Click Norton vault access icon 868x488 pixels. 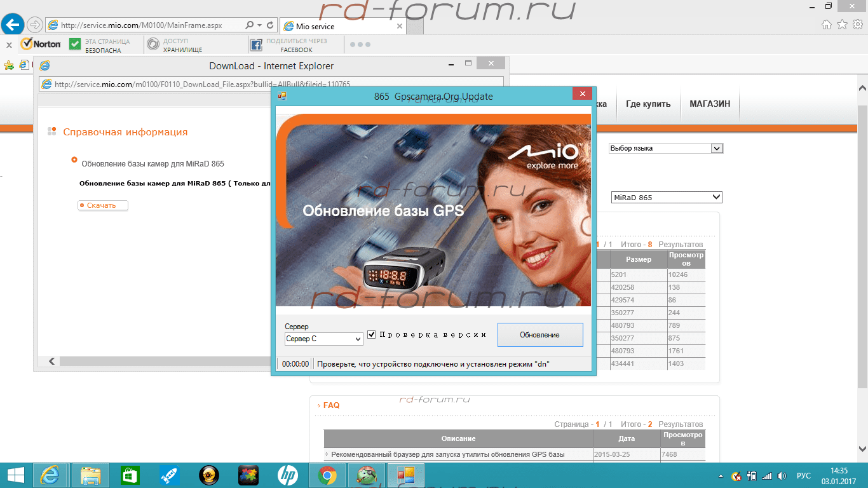pos(153,44)
